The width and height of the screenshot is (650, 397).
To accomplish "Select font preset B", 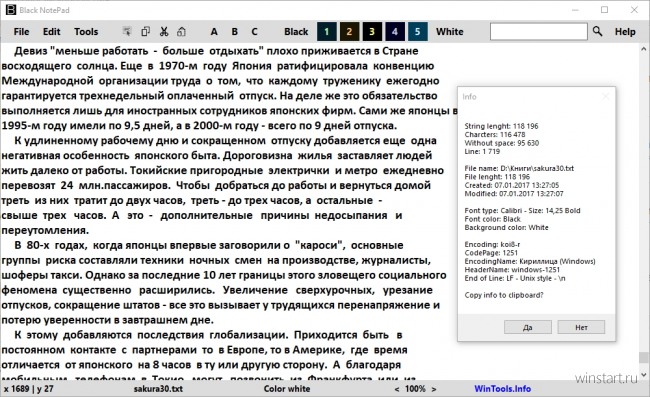I will tap(235, 31).
